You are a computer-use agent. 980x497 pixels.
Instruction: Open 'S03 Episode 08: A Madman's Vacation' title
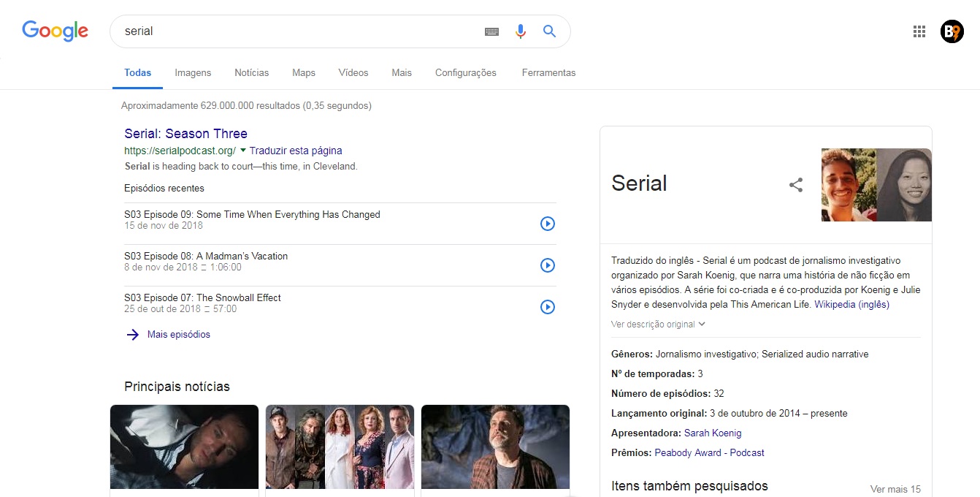[x=206, y=256]
